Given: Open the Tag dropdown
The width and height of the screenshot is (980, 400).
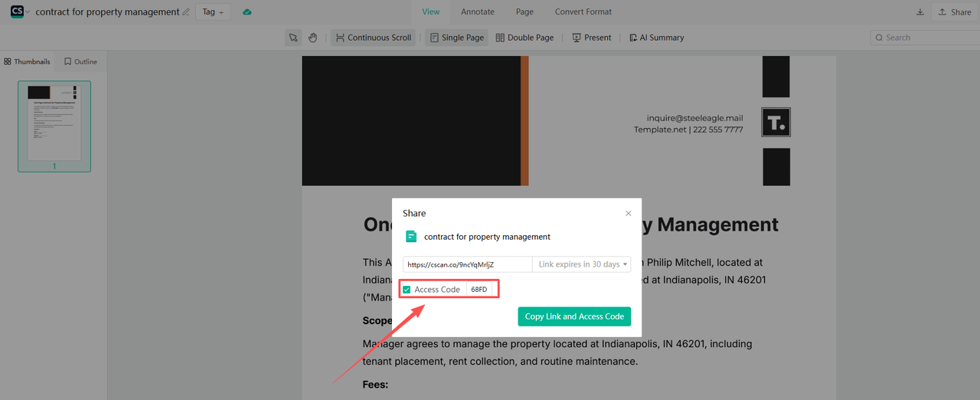Looking at the screenshot, I should tap(213, 12).
